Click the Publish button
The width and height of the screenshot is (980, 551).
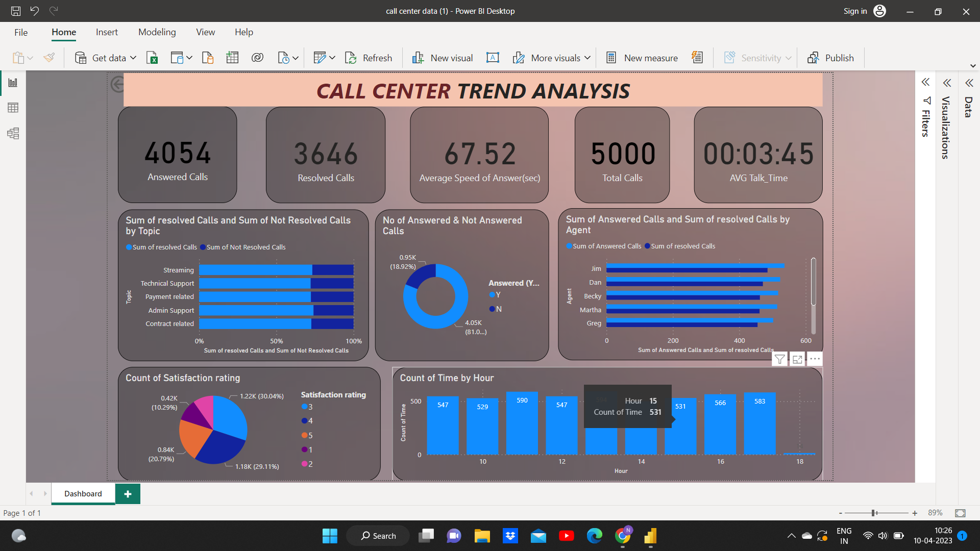pos(830,57)
